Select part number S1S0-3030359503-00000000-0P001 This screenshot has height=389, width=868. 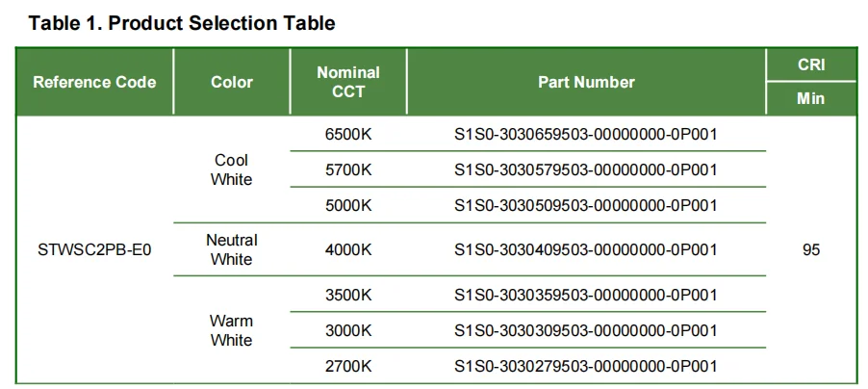tap(586, 295)
